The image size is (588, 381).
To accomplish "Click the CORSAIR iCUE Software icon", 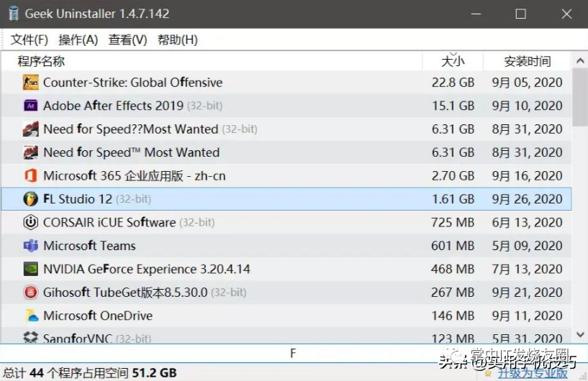I will click(x=30, y=222).
